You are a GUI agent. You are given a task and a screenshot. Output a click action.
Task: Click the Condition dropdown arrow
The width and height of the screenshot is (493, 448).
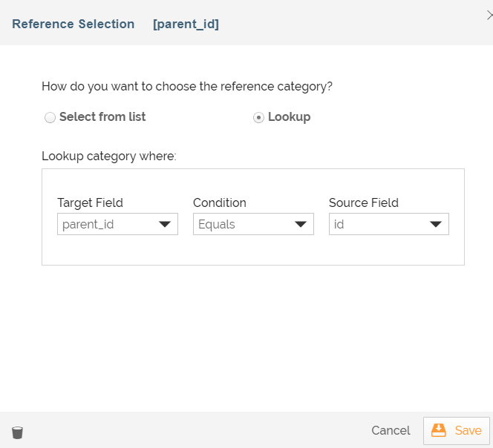[301, 225]
